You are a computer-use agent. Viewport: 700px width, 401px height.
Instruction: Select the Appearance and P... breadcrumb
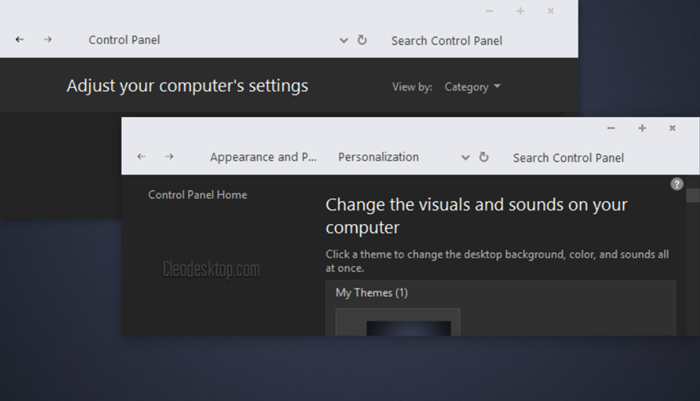click(x=263, y=157)
